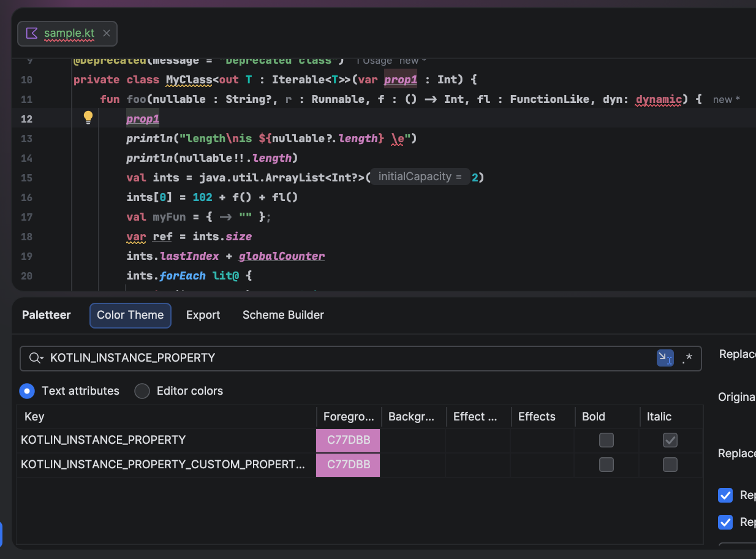Click the underlined dynamic keyword on line 11

(x=659, y=99)
